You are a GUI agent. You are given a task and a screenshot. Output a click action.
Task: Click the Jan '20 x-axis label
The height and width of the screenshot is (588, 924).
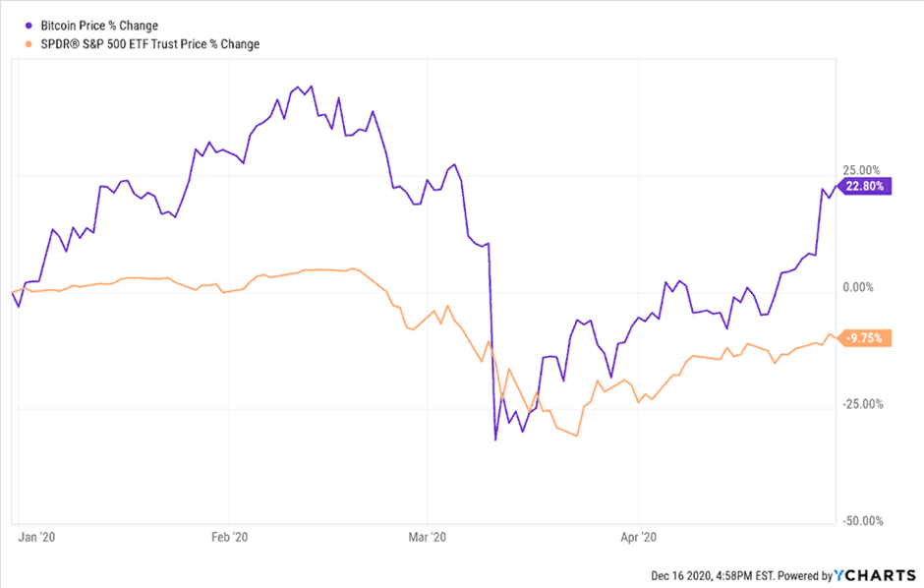[x=38, y=538]
